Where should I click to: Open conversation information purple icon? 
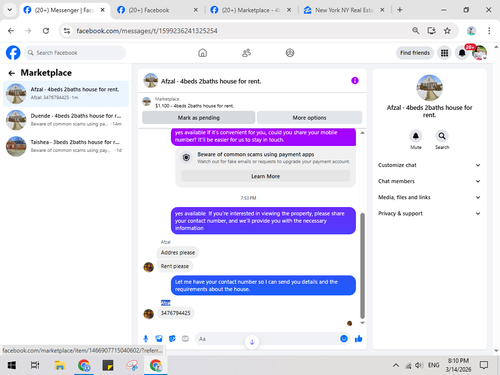(x=355, y=81)
